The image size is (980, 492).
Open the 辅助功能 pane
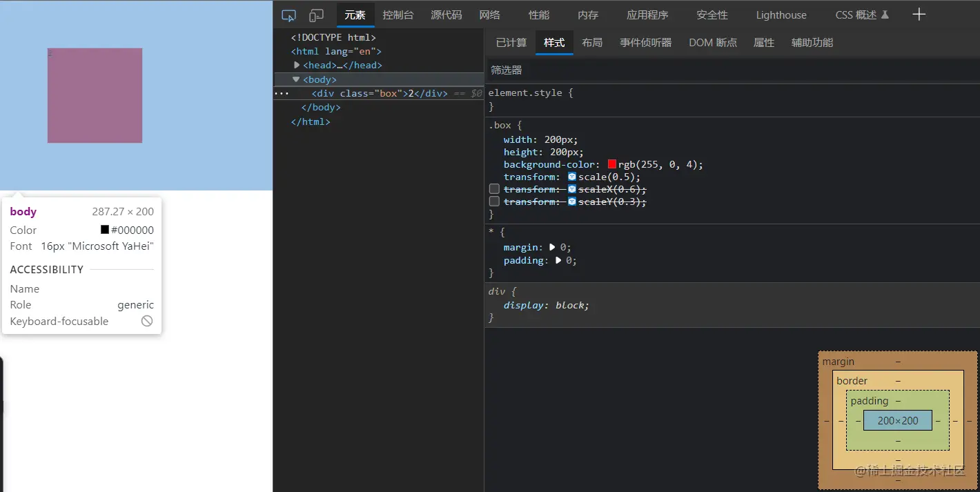click(812, 43)
